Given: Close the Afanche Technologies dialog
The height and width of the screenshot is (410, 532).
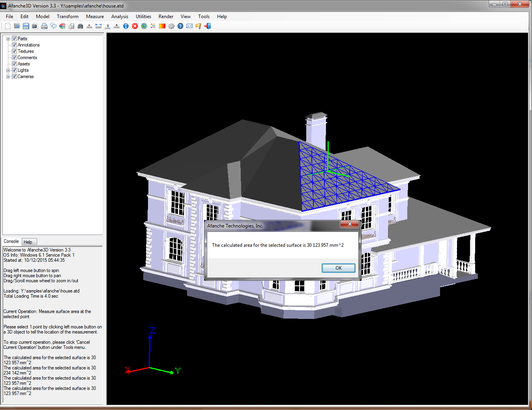Looking at the screenshot, I should 349,224.
